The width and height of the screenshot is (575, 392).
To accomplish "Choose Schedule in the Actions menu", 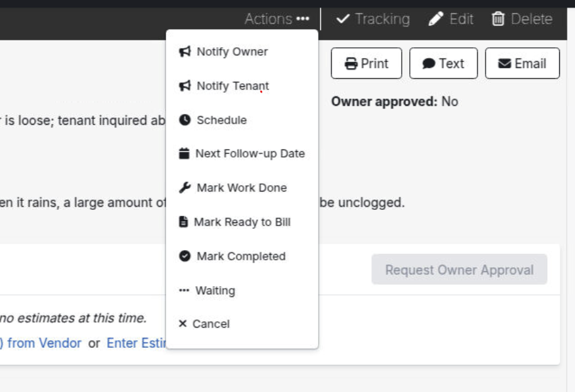I will (242, 120).
